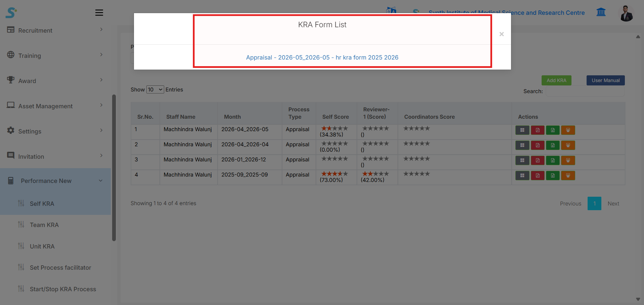This screenshot has height=305, width=644.
Task: Click the Settings gear icon
Action: (x=11, y=130)
